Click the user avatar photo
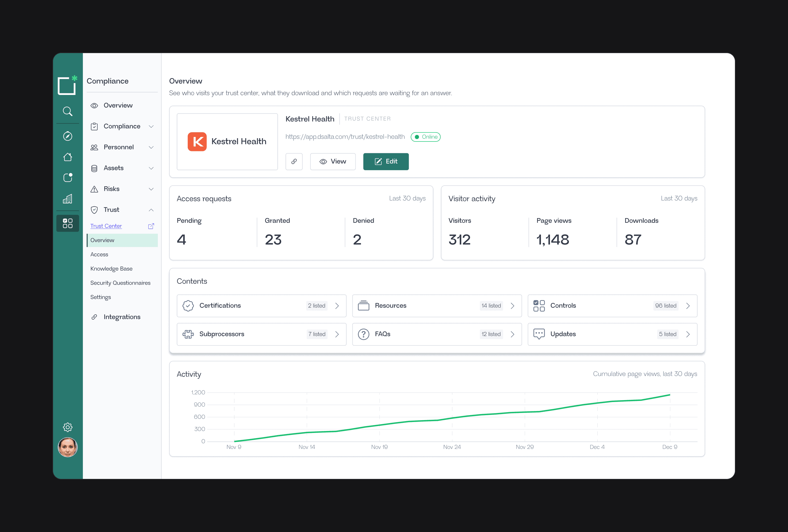The height and width of the screenshot is (532, 788). coord(68,447)
